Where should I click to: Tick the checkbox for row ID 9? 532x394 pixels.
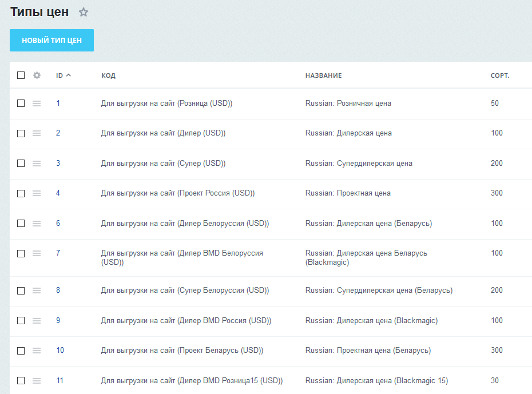coord(21,321)
